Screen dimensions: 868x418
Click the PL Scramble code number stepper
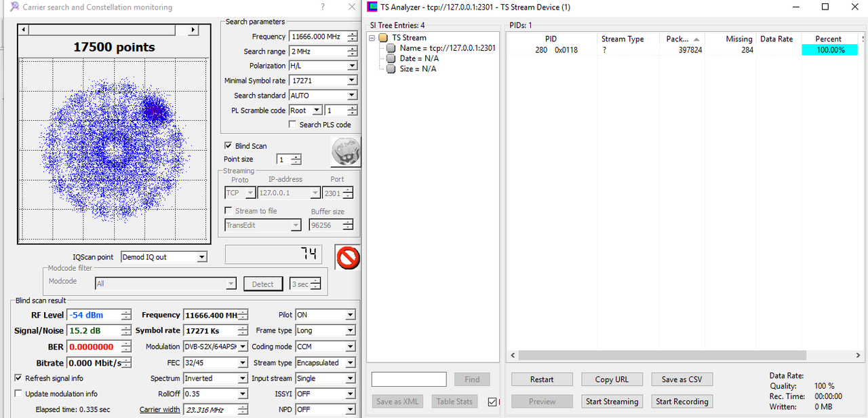click(351, 111)
